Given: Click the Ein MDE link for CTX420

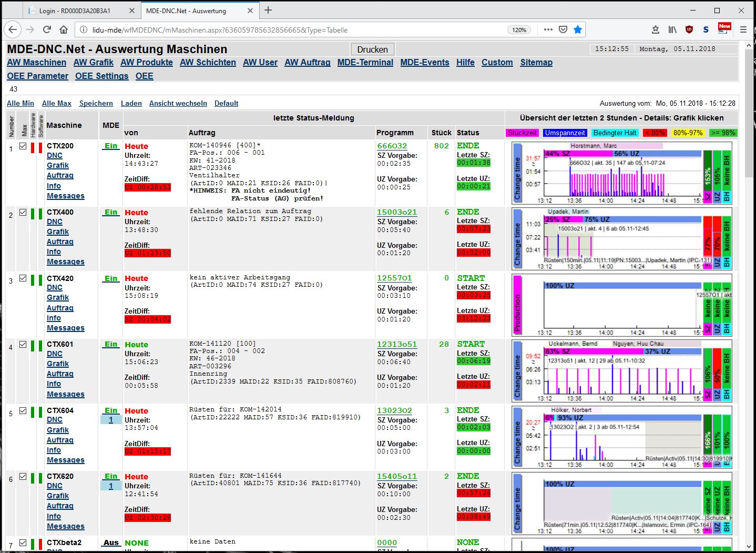Looking at the screenshot, I should click(111, 278).
